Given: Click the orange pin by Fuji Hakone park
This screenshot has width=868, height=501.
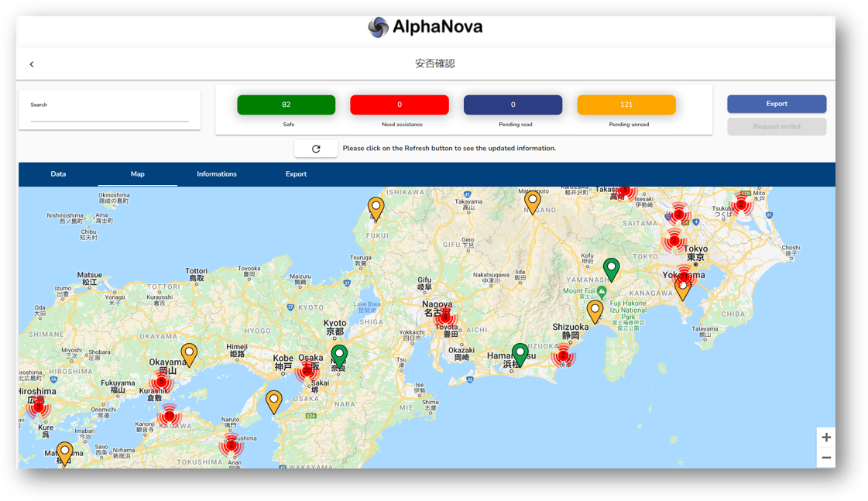Looking at the screenshot, I should coord(595,311).
